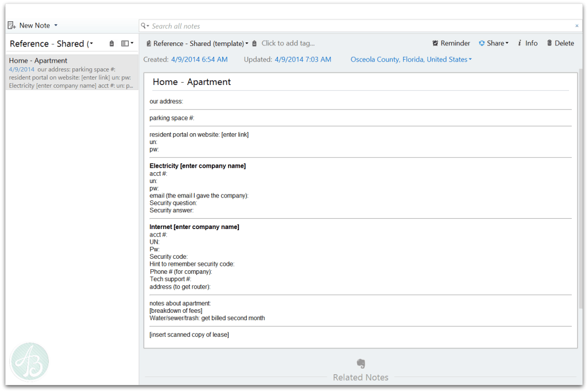Click the 'resident portal on website: [enter link]' line
Viewport: 588px width, 392px height.
coord(199,134)
